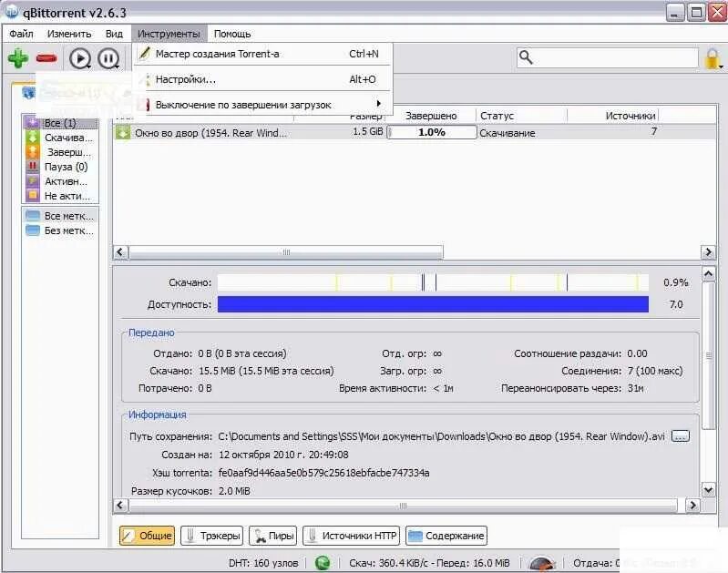
Task: Click the pause icon beside Пауза (0)
Action: tap(33, 166)
